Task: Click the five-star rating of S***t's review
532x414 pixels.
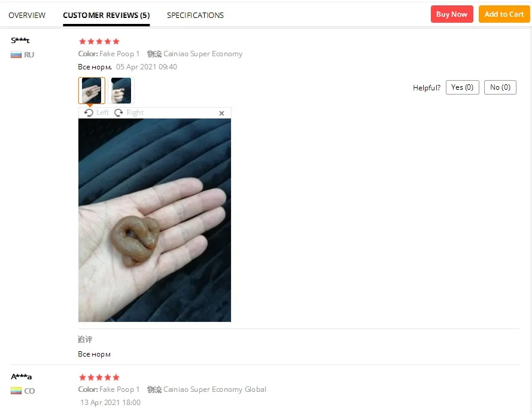Action: pos(99,41)
